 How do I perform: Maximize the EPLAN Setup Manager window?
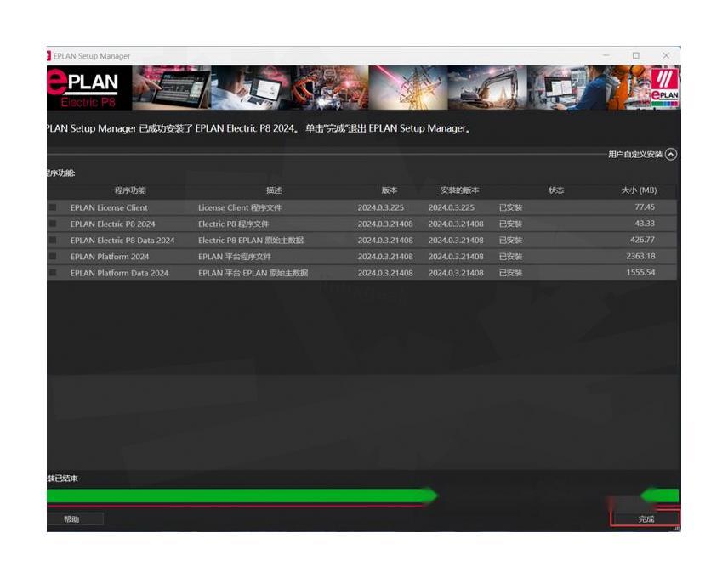pyautogui.click(x=635, y=56)
